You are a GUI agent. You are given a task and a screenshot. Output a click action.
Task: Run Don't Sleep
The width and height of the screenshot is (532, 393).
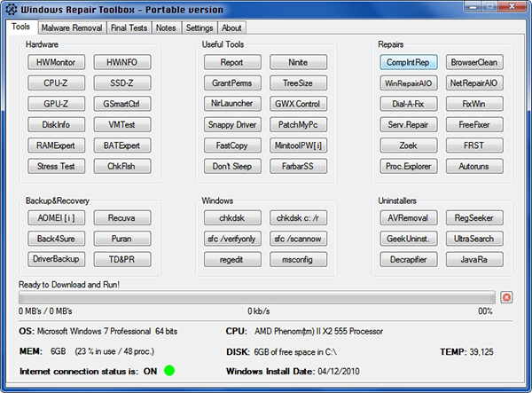[232, 166]
